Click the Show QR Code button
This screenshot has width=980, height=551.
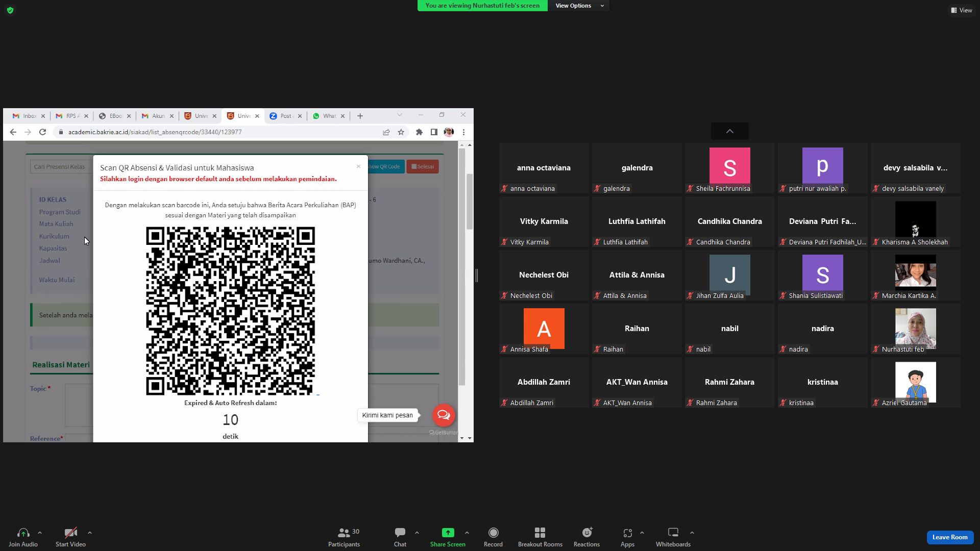(386, 166)
